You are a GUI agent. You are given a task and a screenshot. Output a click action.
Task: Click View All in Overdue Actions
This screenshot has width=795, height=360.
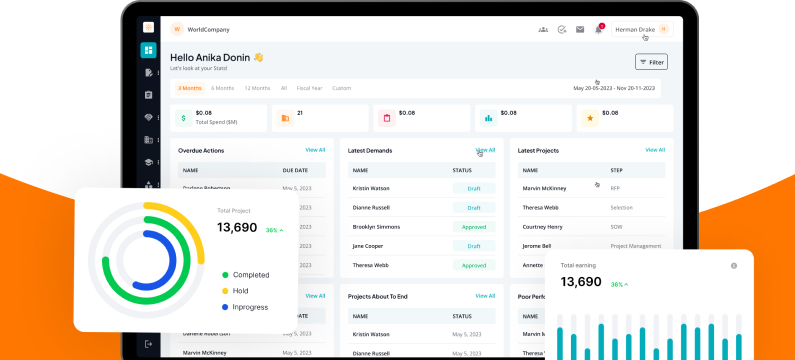click(315, 150)
